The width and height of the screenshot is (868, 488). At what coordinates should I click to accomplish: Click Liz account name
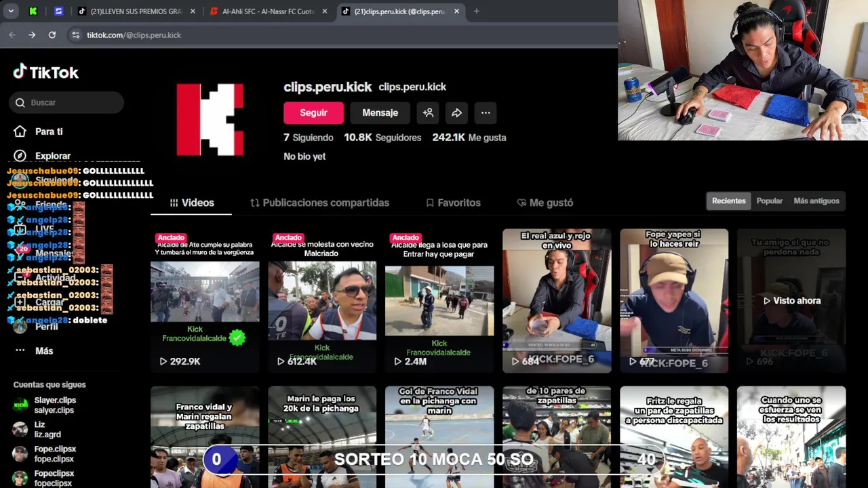pos(39,425)
